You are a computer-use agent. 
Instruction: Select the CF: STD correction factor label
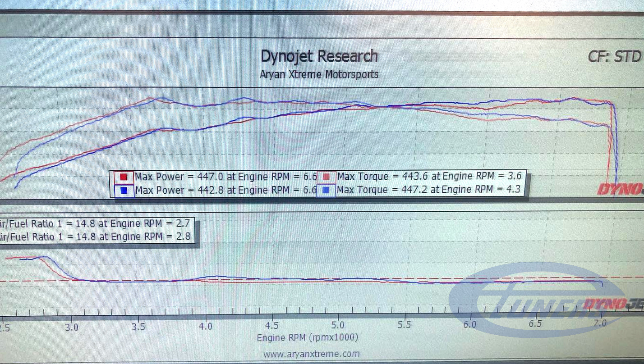coord(614,57)
